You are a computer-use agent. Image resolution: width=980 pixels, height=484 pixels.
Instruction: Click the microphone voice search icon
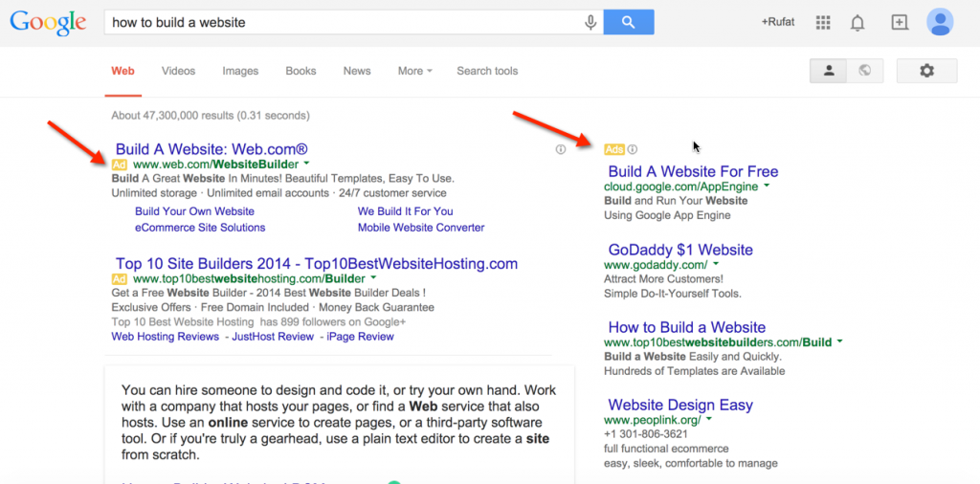pyautogui.click(x=590, y=23)
